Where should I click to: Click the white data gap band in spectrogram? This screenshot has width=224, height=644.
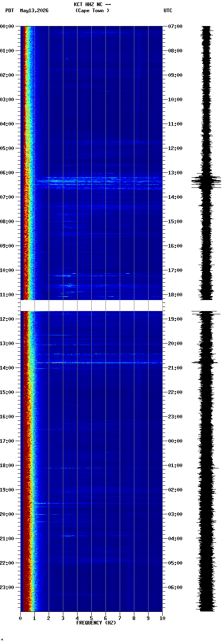pos(91,305)
